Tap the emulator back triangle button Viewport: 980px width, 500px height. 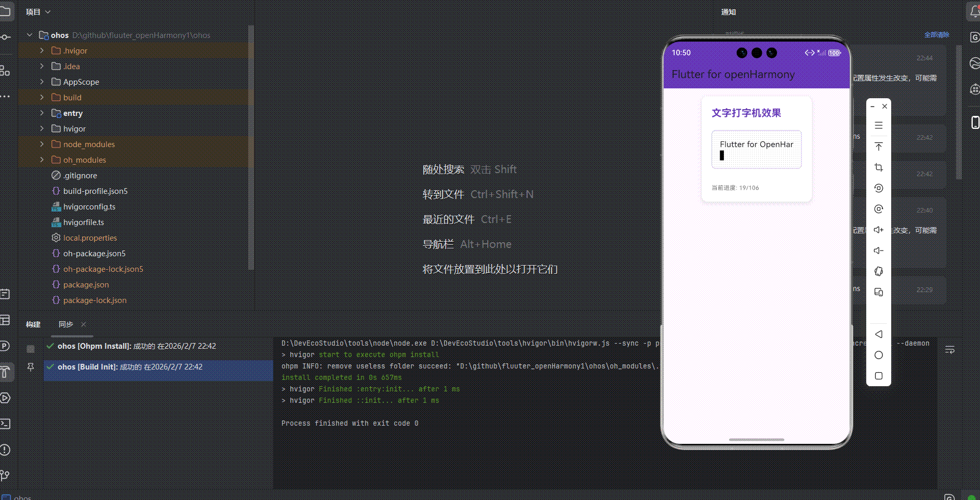(x=878, y=334)
